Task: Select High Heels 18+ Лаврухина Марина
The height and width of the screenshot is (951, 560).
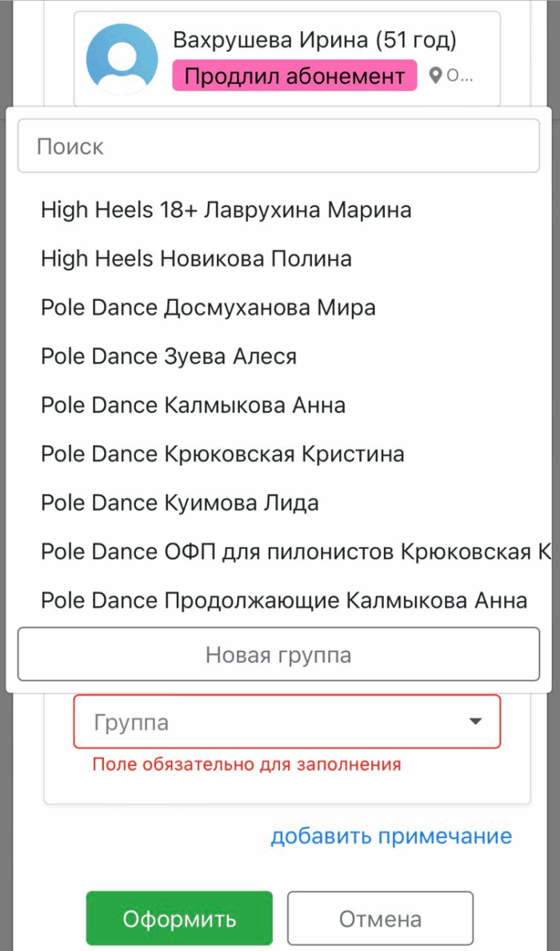Action: coord(226,211)
